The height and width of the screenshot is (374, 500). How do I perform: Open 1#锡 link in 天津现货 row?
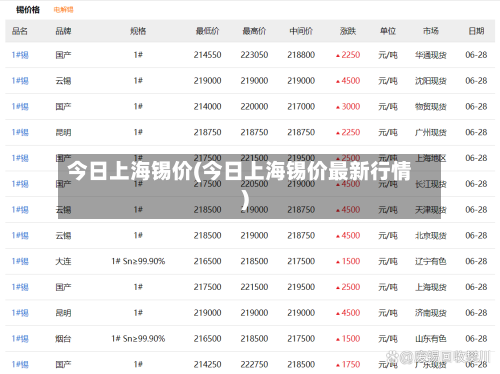(20, 210)
